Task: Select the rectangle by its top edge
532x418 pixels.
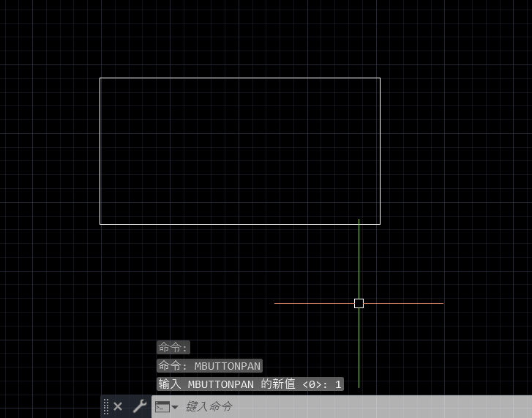Action: click(240, 78)
